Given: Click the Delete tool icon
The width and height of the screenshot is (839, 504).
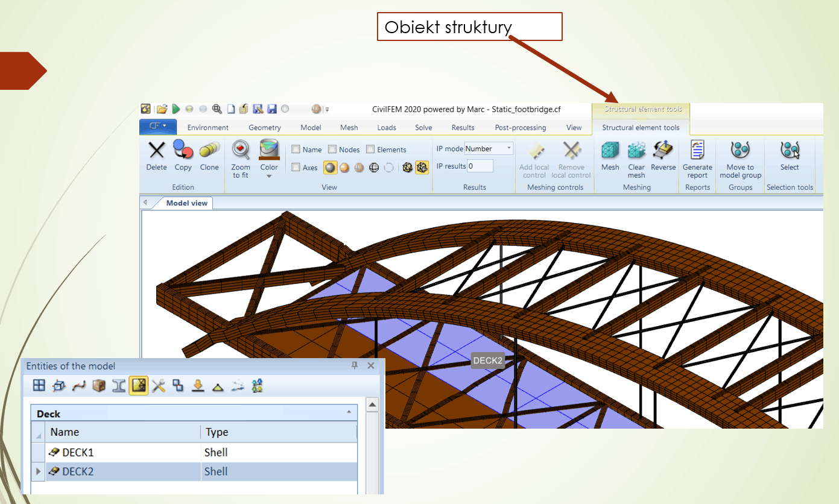Looking at the screenshot, I should pos(156,151).
